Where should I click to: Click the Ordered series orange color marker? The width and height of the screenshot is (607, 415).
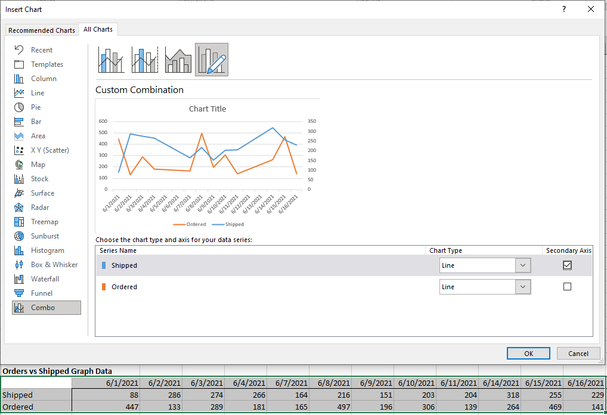(103, 287)
